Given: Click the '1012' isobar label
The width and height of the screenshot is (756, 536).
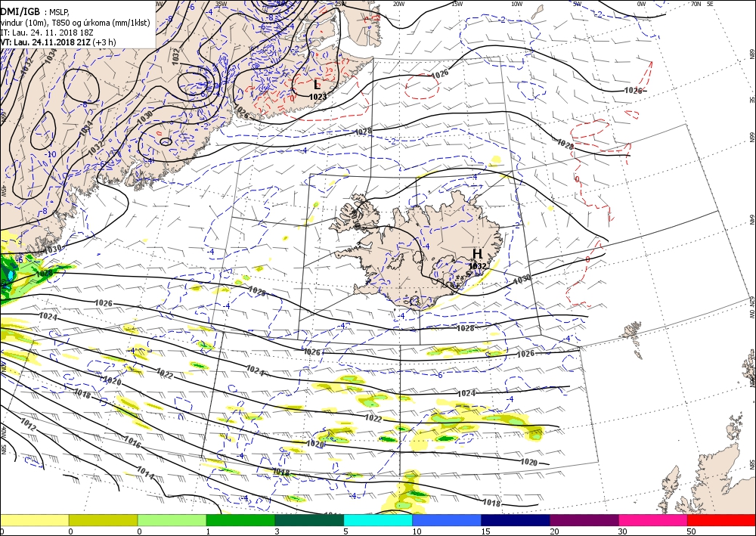Looking at the screenshot, I should pyautogui.click(x=28, y=424).
